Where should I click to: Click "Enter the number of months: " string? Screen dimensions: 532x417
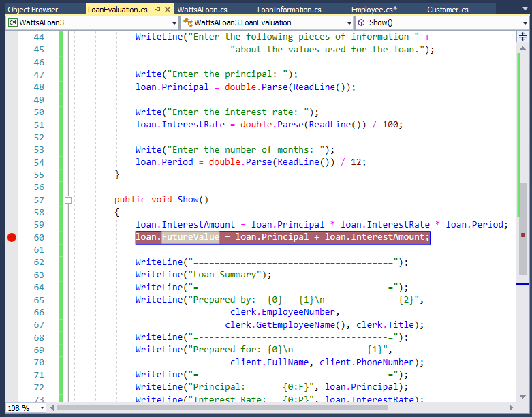coord(246,150)
